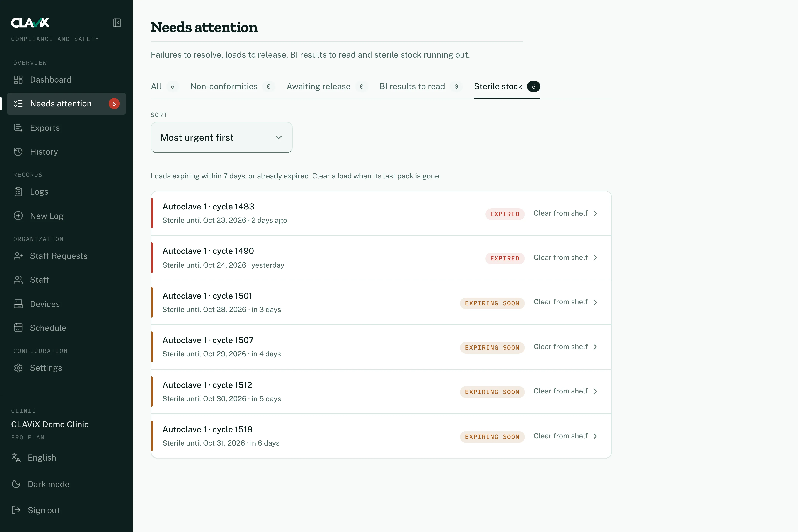Image resolution: width=798 pixels, height=532 pixels.
Task: Click the Schedule calendar icon
Action: tap(18, 328)
